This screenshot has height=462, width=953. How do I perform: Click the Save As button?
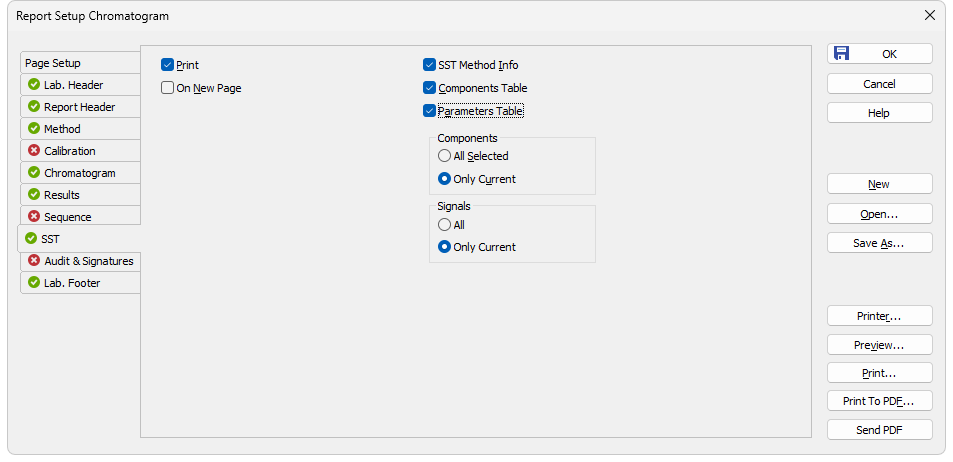(x=879, y=243)
